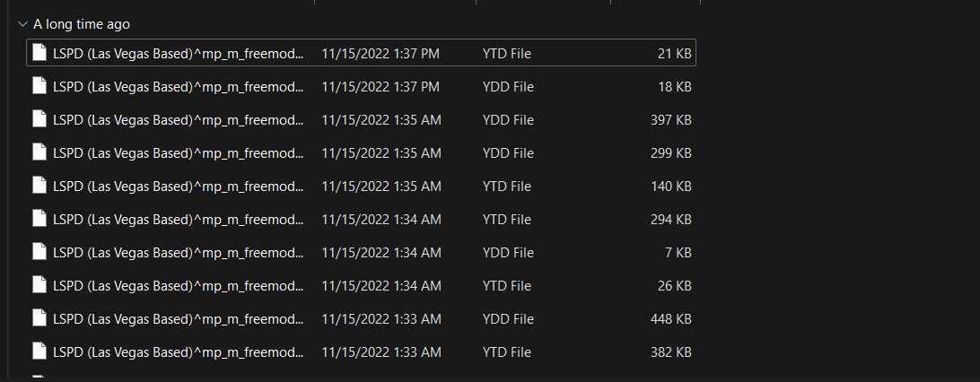
Task: Click the file icon of the 18 KB YDD file
Action: click(39, 86)
